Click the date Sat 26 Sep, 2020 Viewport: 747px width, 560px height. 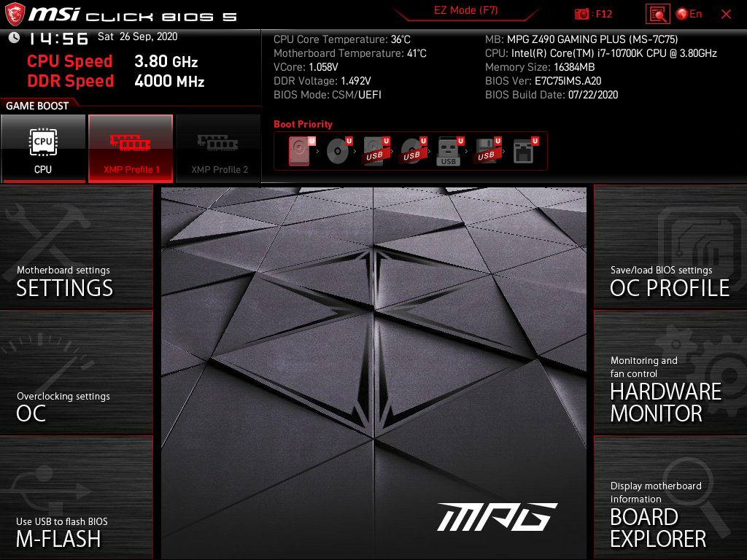point(138,36)
